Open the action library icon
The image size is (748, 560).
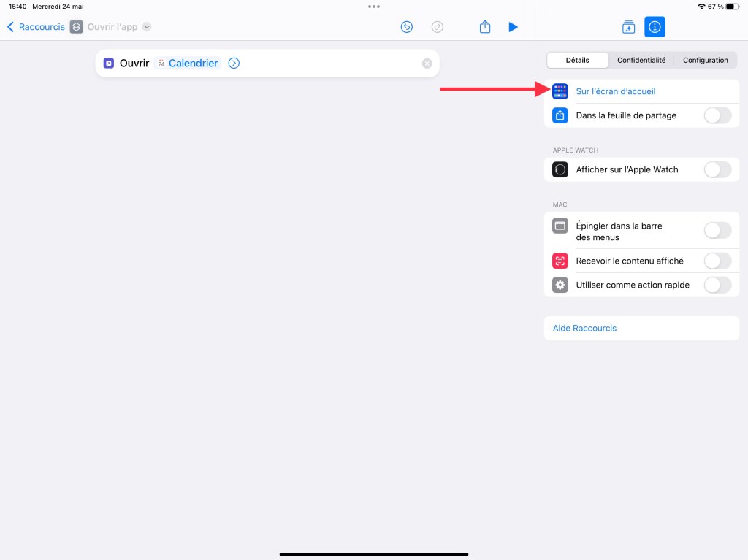click(x=628, y=27)
